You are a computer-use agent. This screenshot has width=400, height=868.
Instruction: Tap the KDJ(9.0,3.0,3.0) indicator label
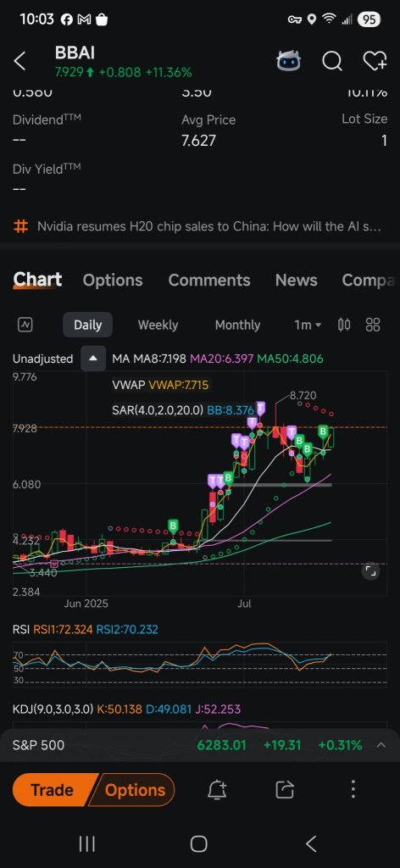53,709
